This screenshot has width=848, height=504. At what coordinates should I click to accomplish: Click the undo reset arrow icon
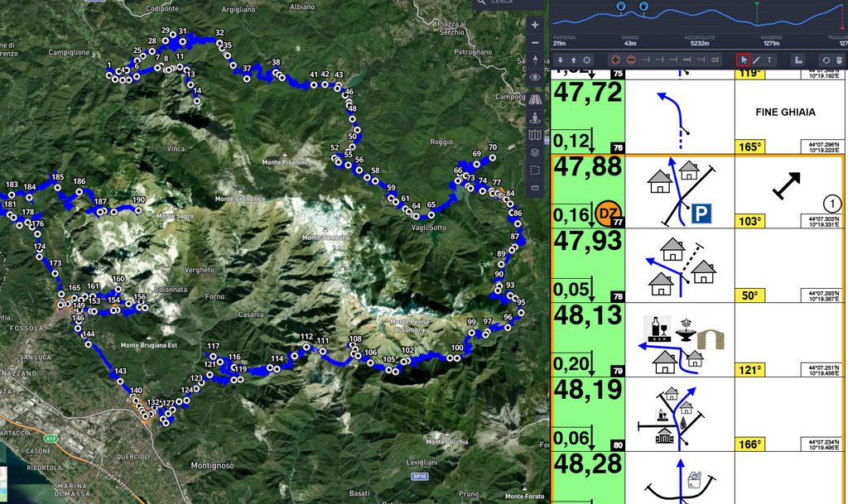826,60
